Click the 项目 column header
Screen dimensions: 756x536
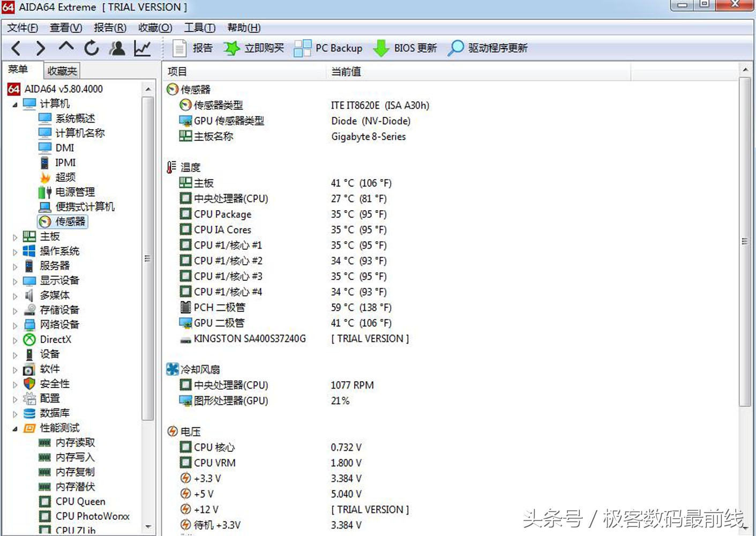point(244,72)
